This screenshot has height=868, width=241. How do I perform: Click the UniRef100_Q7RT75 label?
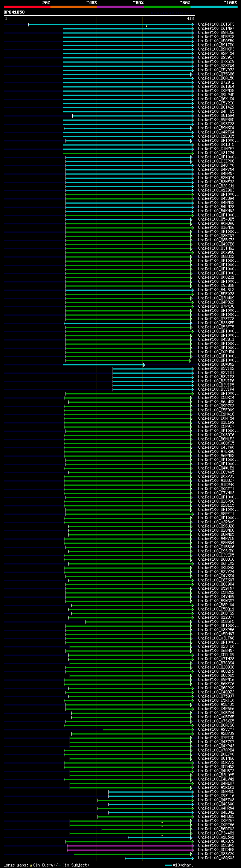216,738
